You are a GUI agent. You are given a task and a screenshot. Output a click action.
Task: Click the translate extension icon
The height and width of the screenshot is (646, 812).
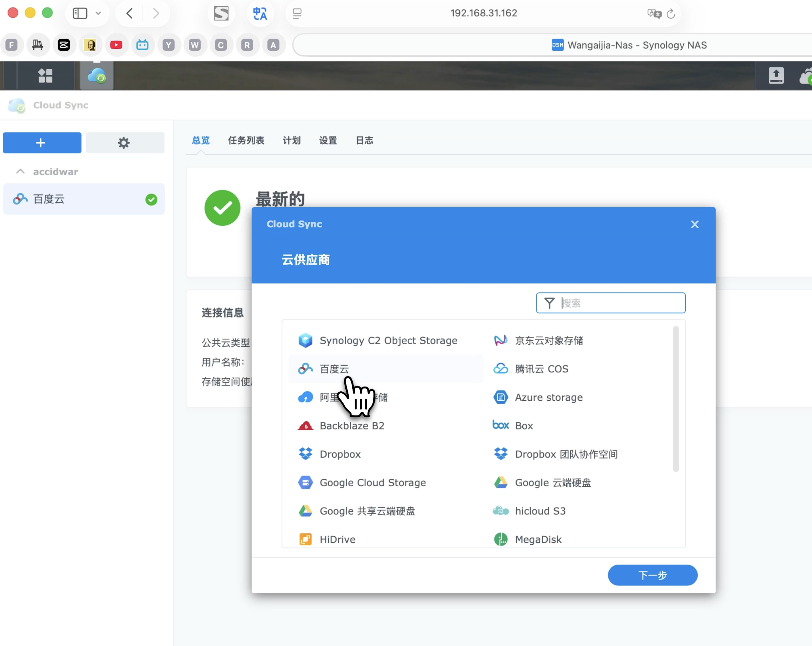coord(260,14)
